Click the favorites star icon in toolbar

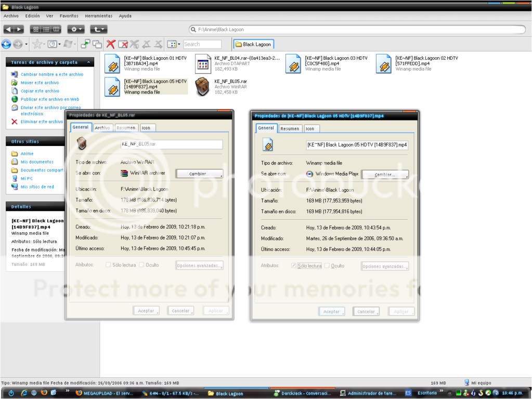click(37, 45)
